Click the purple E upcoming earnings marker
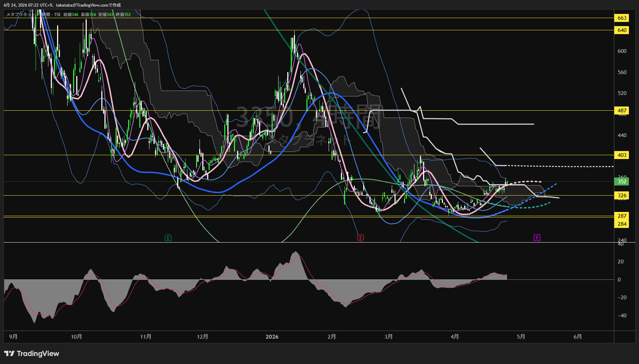Screen dimensions: 639x364 (537, 238)
